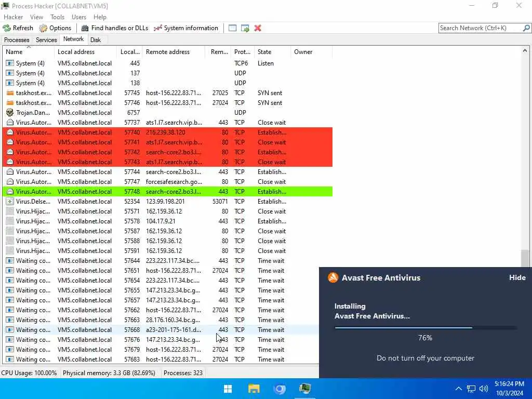Click icon of Waiting co... port 57668 row
Image resolution: width=532 pixels, height=399 pixels.
[x=10, y=330]
